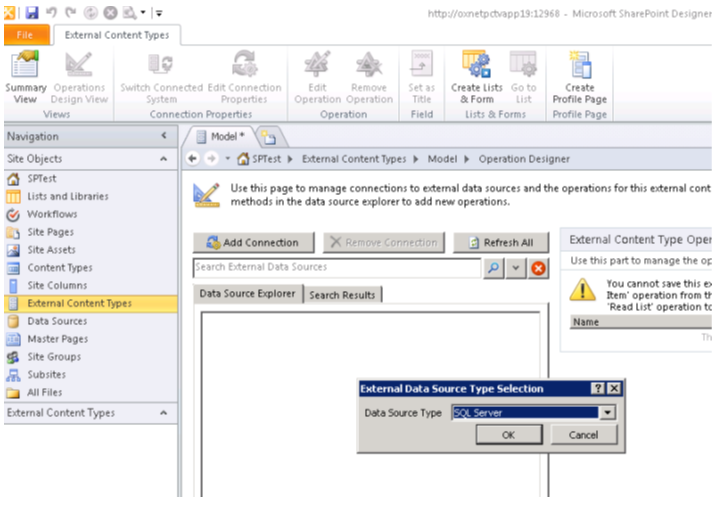The image size is (723, 507).
Task: Click the Edit Operation ribbon button
Action: point(317,77)
